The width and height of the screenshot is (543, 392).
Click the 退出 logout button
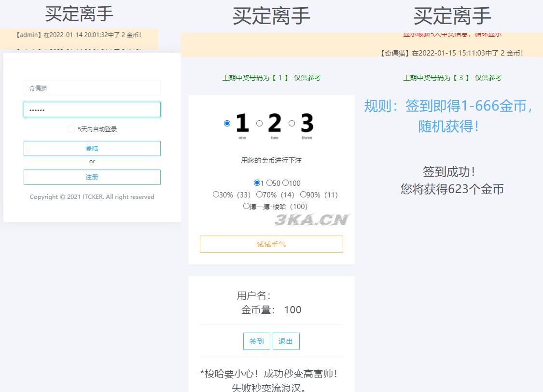pos(286,341)
